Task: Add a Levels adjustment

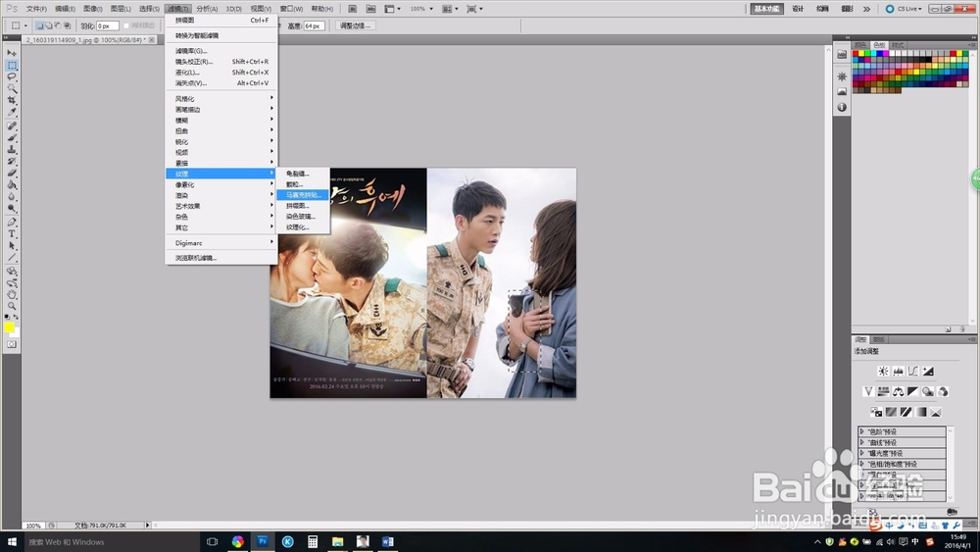Action: [x=898, y=372]
